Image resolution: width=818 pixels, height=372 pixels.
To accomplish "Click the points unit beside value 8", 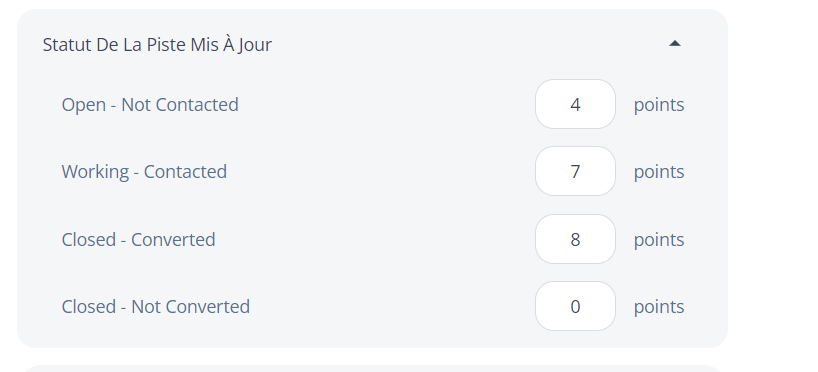I will [659, 239].
